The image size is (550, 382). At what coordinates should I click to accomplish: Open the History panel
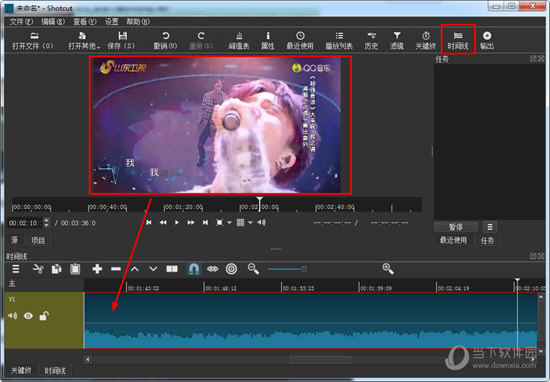(x=371, y=40)
